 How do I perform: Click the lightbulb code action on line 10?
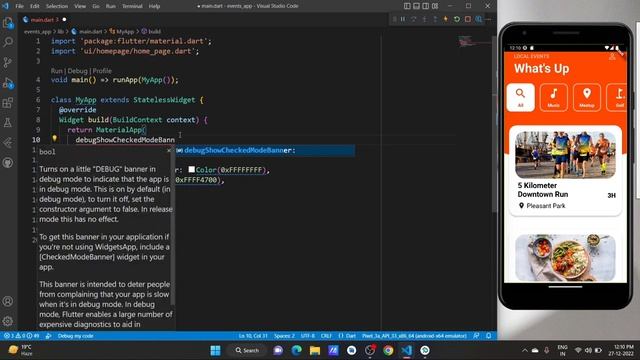point(54,139)
